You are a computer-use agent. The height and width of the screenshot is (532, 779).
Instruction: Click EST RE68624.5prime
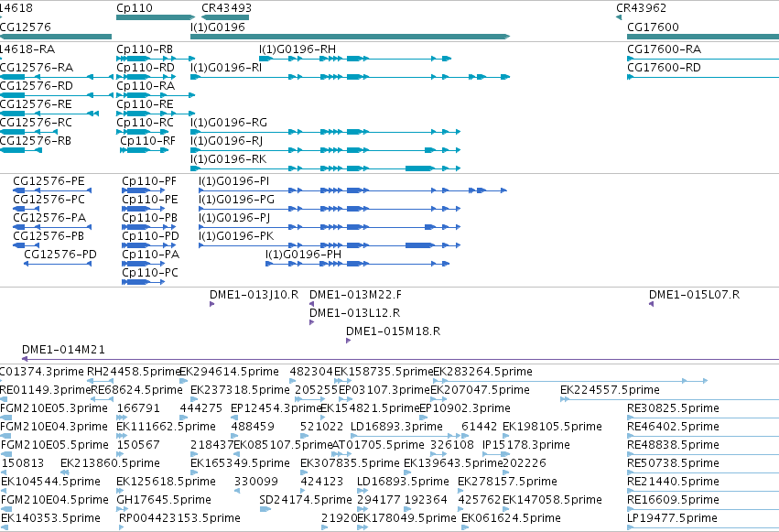[102, 399]
